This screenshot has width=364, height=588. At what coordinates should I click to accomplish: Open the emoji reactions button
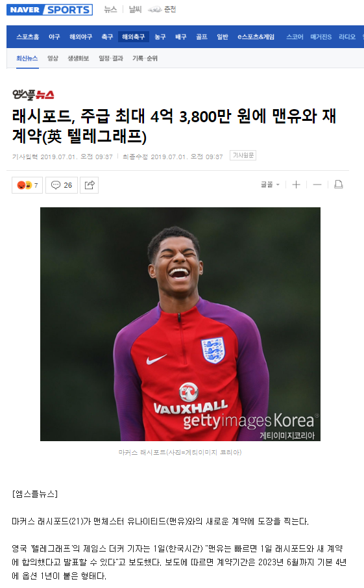pyautogui.click(x=27, y=185)
